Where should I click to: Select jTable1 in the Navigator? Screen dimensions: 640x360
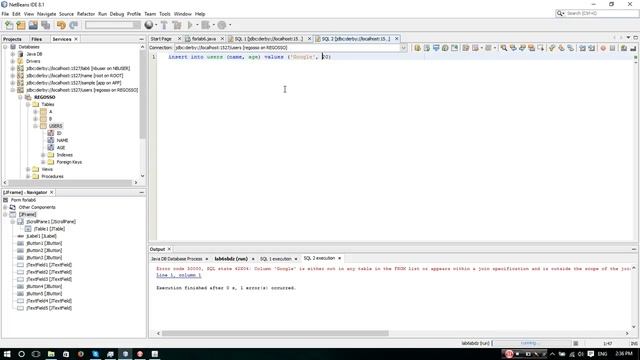[49, 229]
